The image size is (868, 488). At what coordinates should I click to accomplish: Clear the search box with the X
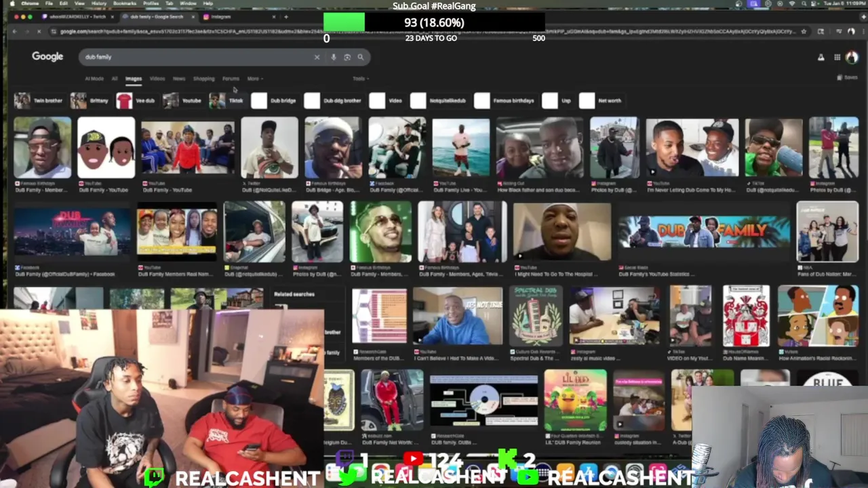[317, 57]
